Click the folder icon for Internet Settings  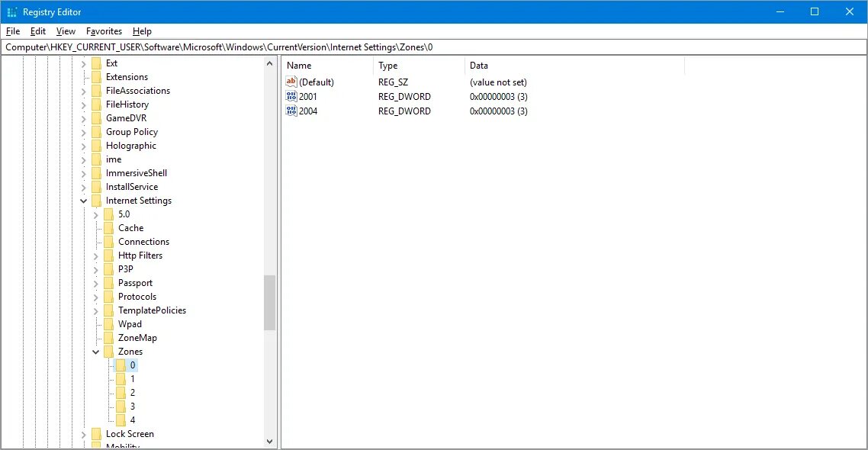(x=96, y=201)
